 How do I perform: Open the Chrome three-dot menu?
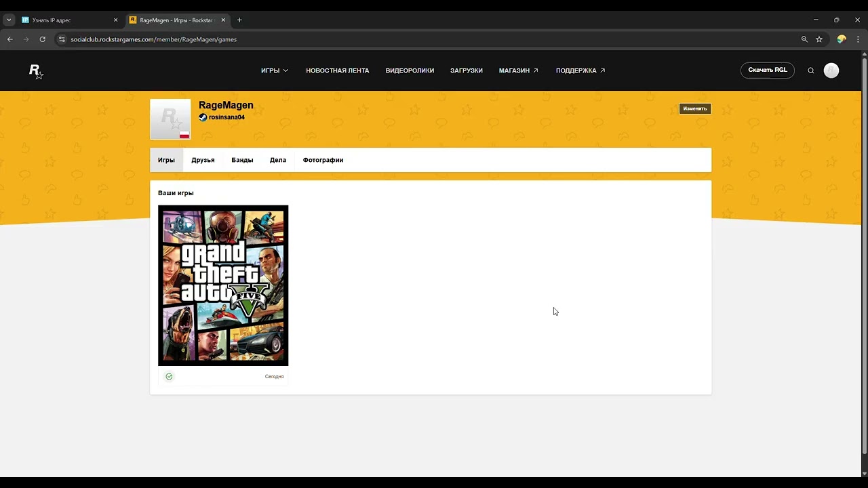pyautogui.click(x=858, y=39)
